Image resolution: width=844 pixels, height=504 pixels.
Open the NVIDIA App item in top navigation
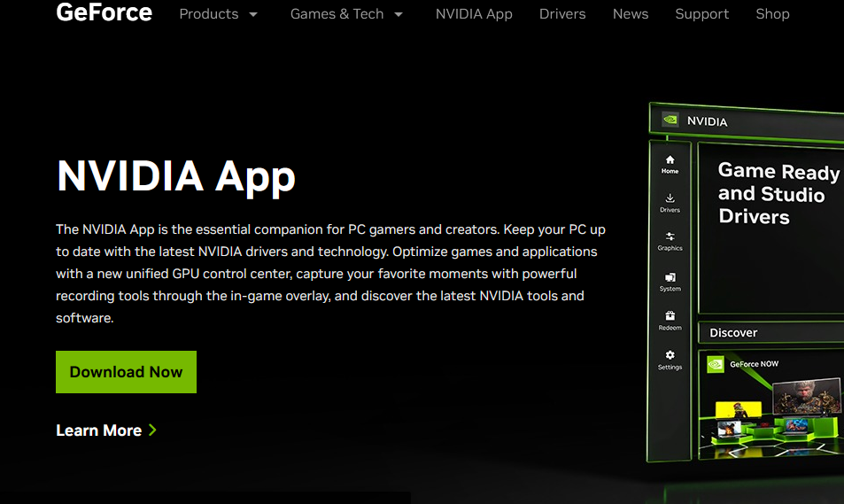[474, 14]
